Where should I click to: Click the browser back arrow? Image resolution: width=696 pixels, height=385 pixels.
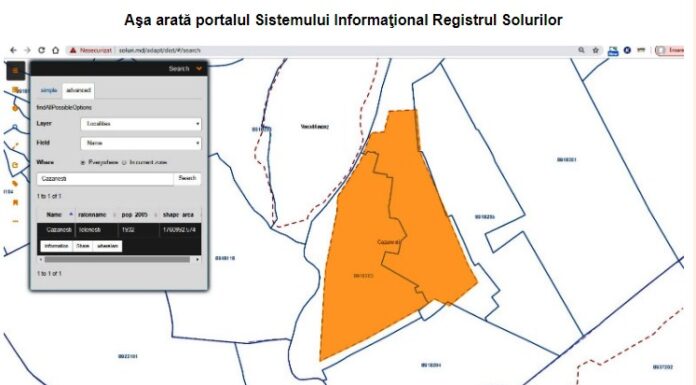[x=13, y=50]
